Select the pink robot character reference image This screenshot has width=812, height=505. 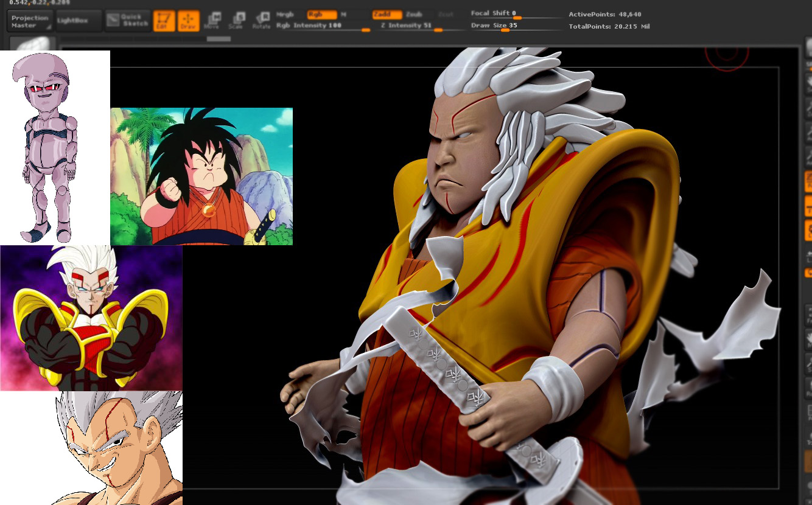pos(55,148)
